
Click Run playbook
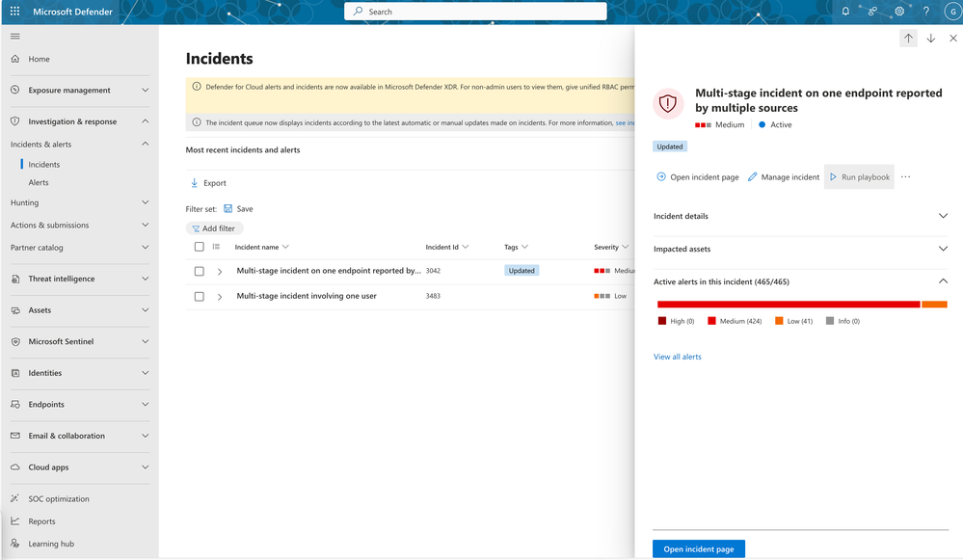tap(859, 176)
